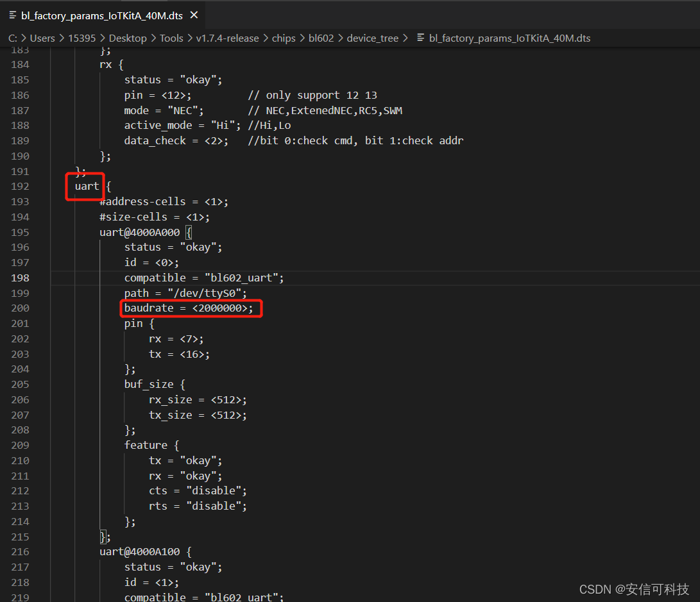This screenshot has height=602, width=700.
Task: Click 'pin {' on line 201
Action: pyautogui.click(x=139, y=324)
